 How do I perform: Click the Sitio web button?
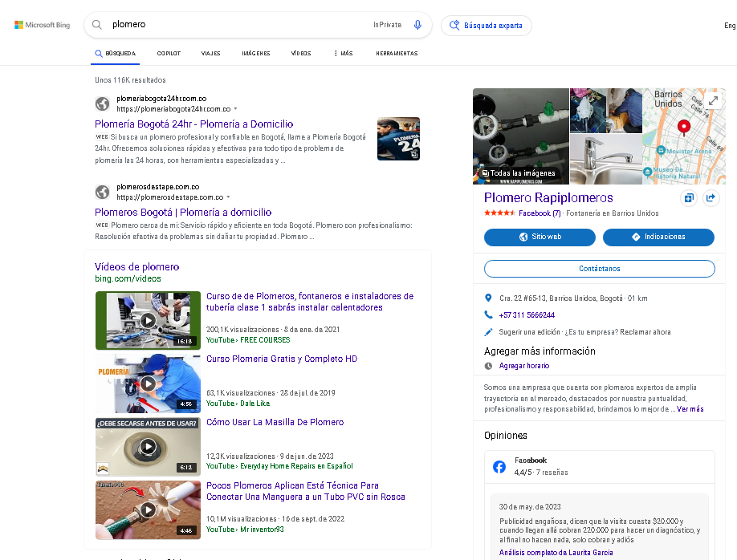[x=540, y=237]
